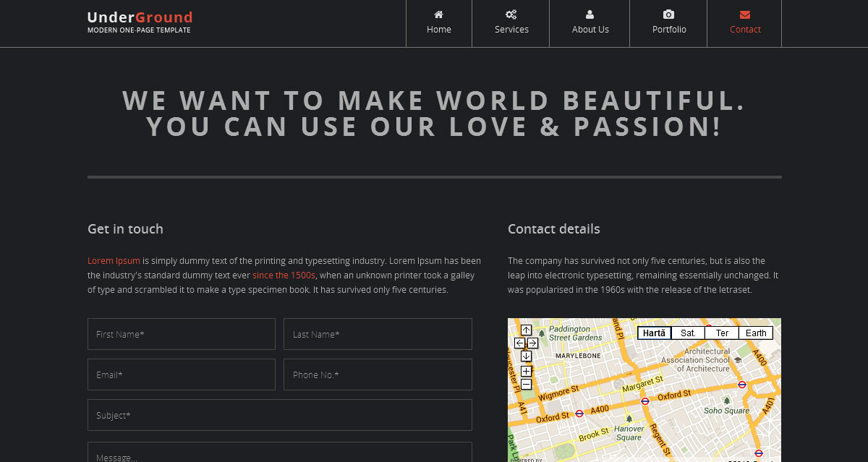Click the Contact envelope icon
Viewport: 868px width, 462px height.
click(745, 14)
